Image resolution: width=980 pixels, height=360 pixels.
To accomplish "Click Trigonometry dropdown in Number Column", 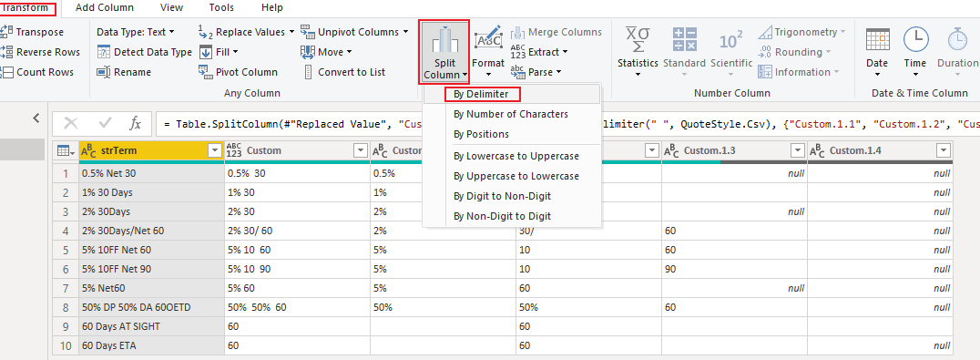I will pyautogui.click(x=801, y=32).
